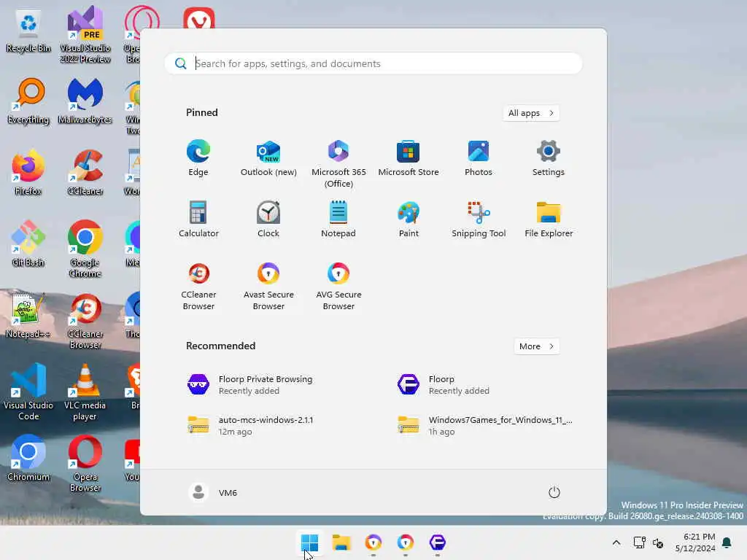Viewport: 747px width, 560px height.
Task: Select CCleaner Browser desktop shortcut
Action: click(x=85, y=321)
